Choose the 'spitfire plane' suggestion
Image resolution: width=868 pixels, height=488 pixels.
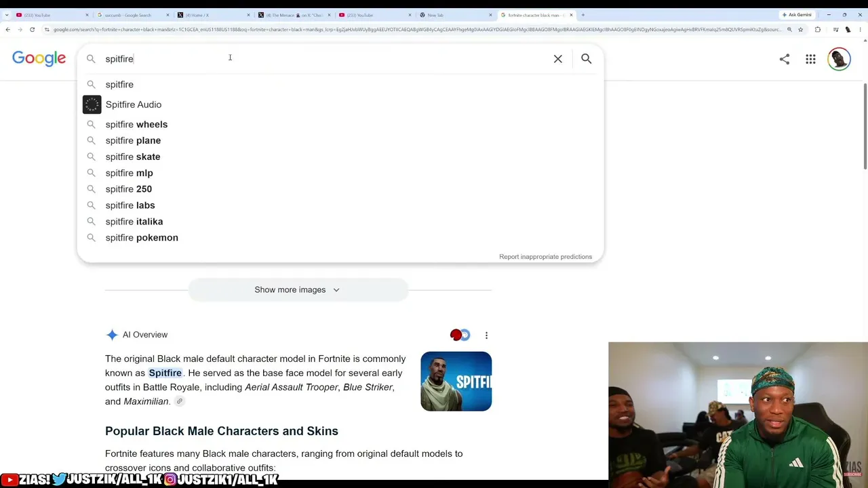click(340, 140)
